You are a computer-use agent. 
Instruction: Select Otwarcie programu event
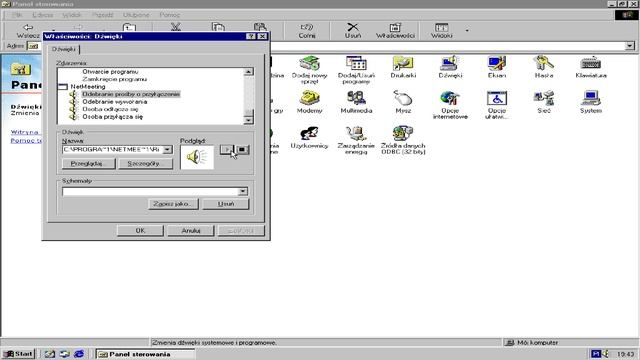point(110,71)
